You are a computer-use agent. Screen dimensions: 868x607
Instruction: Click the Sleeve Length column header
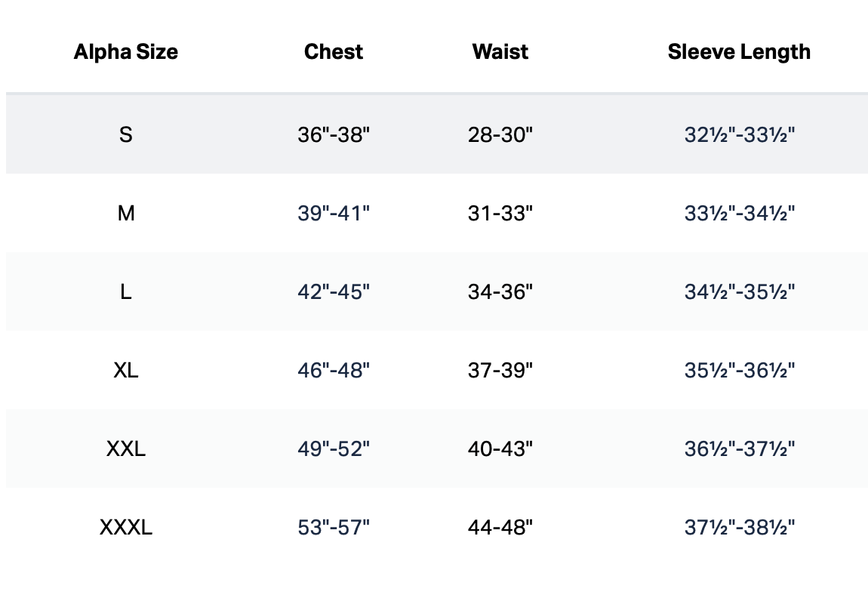(739, 52)
